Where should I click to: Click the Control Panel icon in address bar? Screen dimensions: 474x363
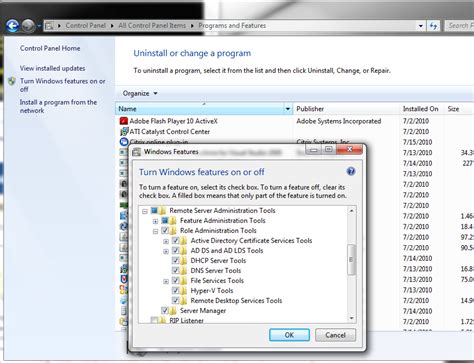[49, 26]
